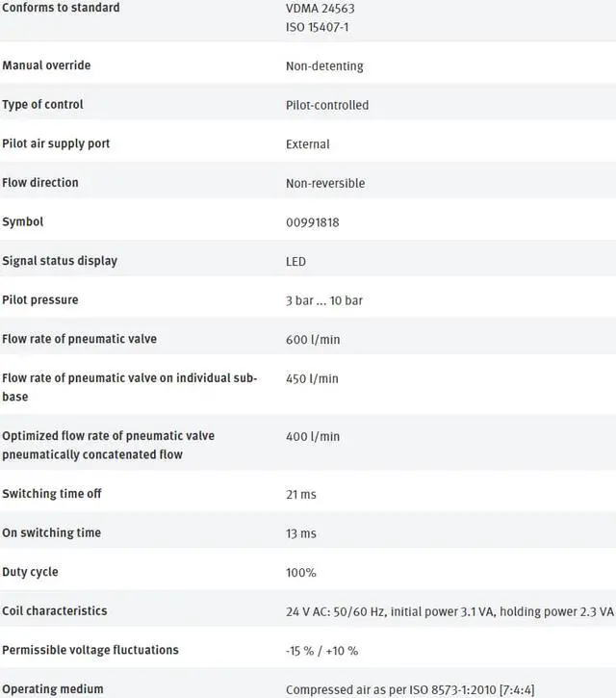The image size is (616, 698).
Task: Click the '600 l/min' flow rate value
Action: 313,340
